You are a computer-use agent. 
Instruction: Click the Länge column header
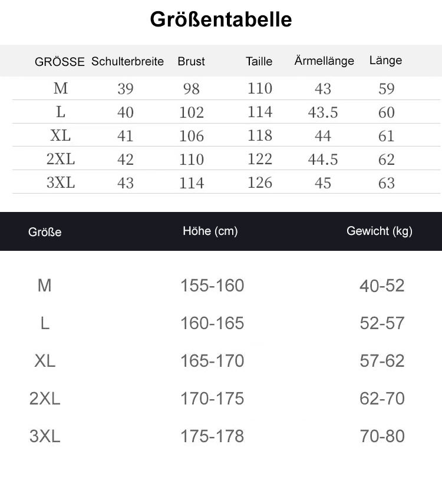pos(385,60)
